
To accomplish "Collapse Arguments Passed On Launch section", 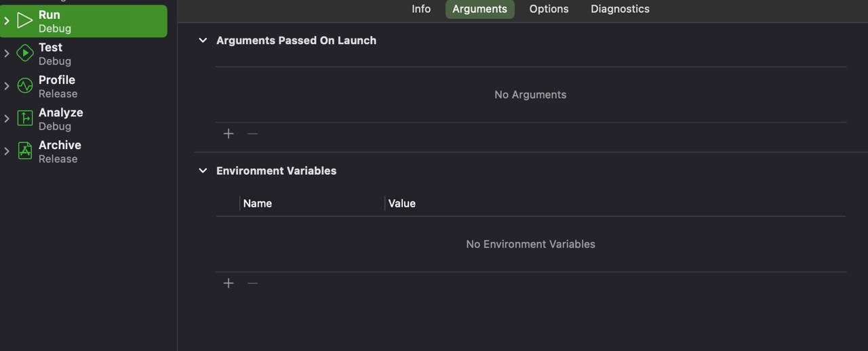I will tap(202, 41).
